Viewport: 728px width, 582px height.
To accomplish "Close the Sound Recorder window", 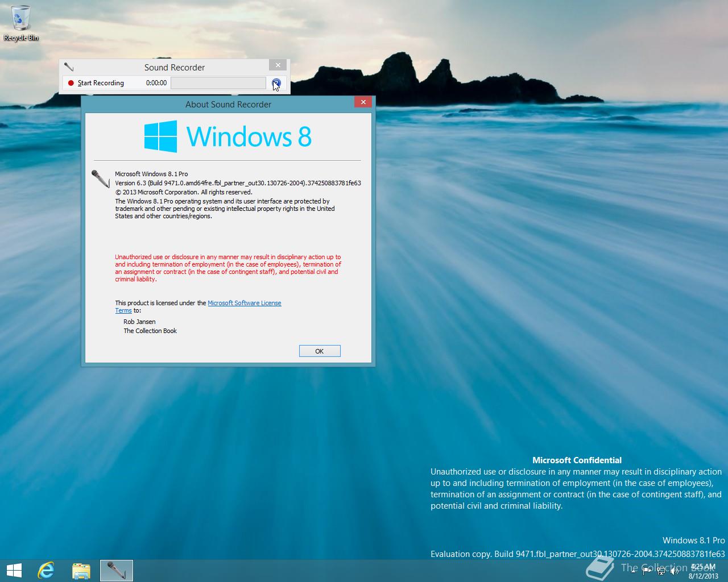I will pyautogui.click(x=278, y=65).
